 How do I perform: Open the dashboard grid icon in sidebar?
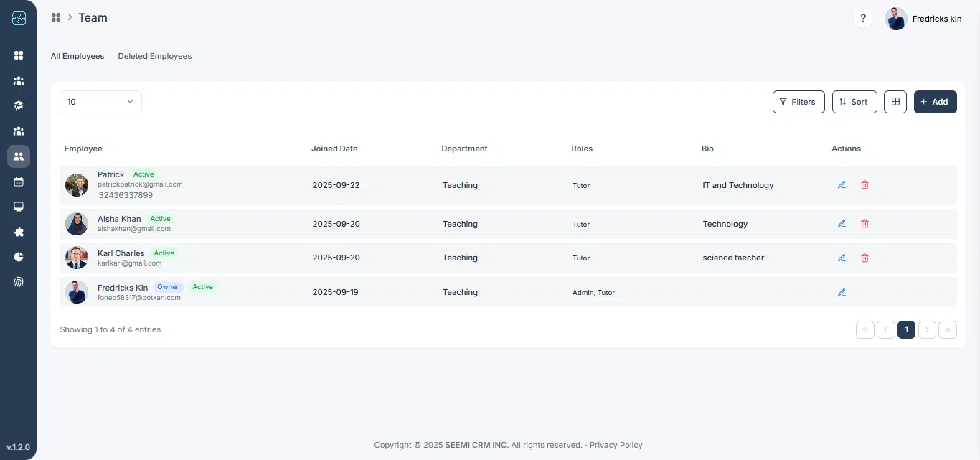point(19,55)
